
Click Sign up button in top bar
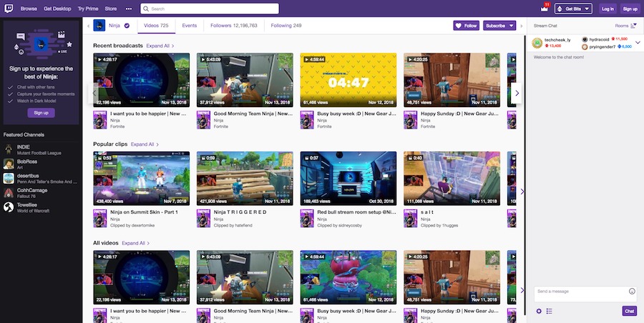pos(630,9)
